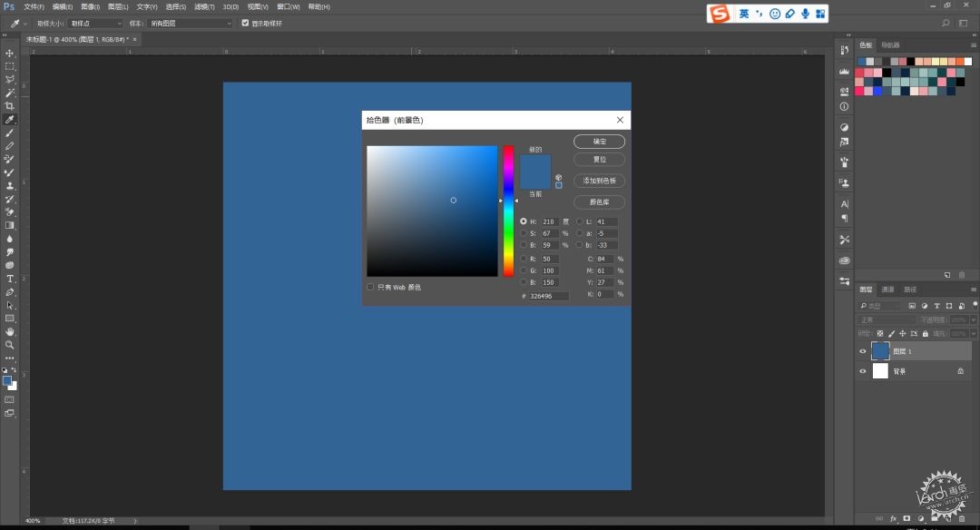Open the Layers panel flyout menu

(x=973, y=290)
